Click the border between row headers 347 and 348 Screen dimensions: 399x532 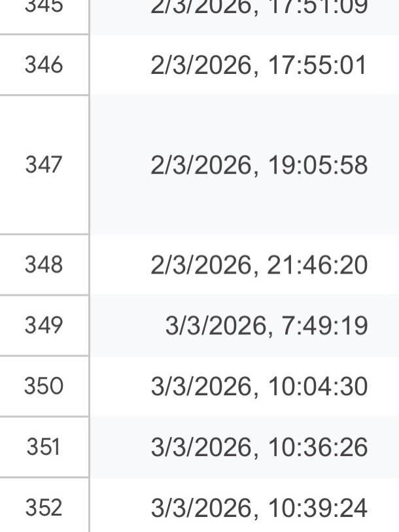click(x=44, y=234)
